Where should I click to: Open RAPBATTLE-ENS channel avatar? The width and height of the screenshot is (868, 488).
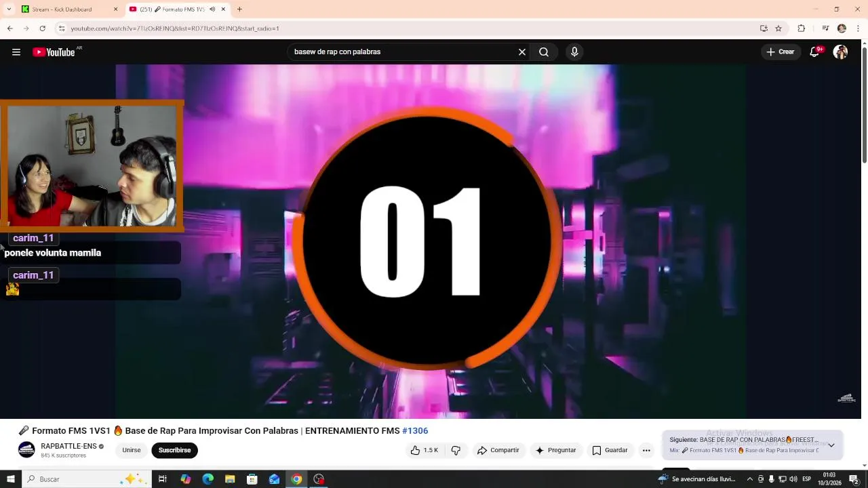point(26,450)
